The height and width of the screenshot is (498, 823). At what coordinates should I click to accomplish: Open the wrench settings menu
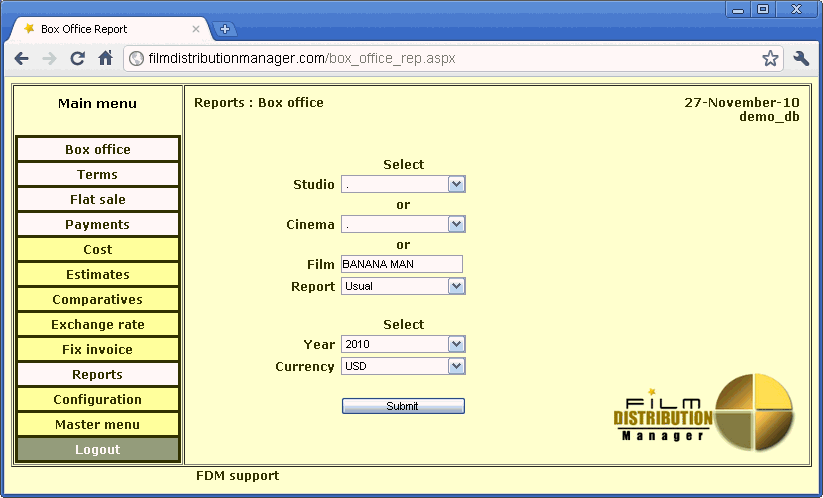[x=801, y=59]
